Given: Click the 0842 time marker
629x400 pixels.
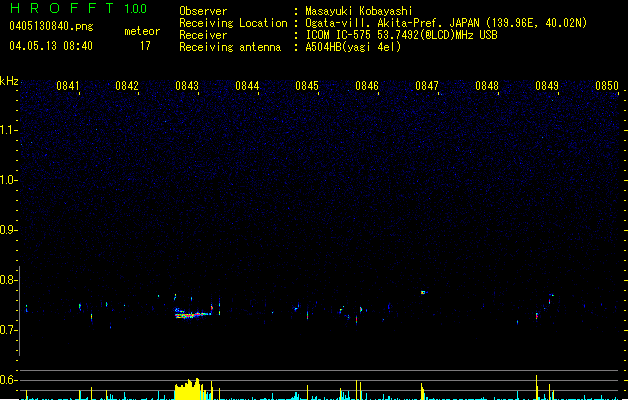Looking at the screenshot, I should pyautogui.click(x=127, y=86).
